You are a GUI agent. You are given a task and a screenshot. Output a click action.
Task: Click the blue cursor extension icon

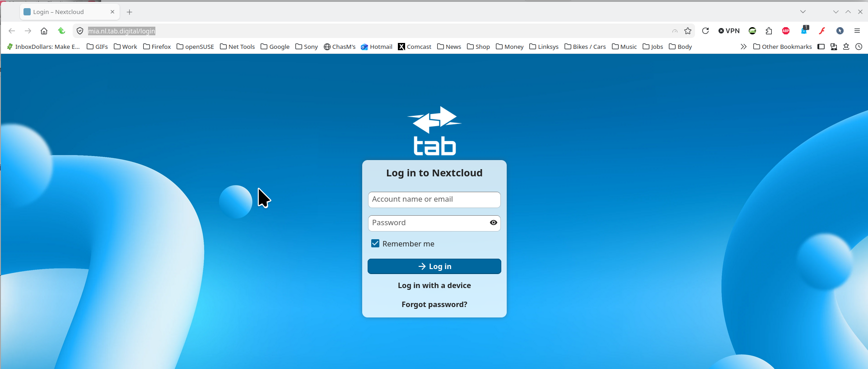pyautogui.click(x=840, y=31)
